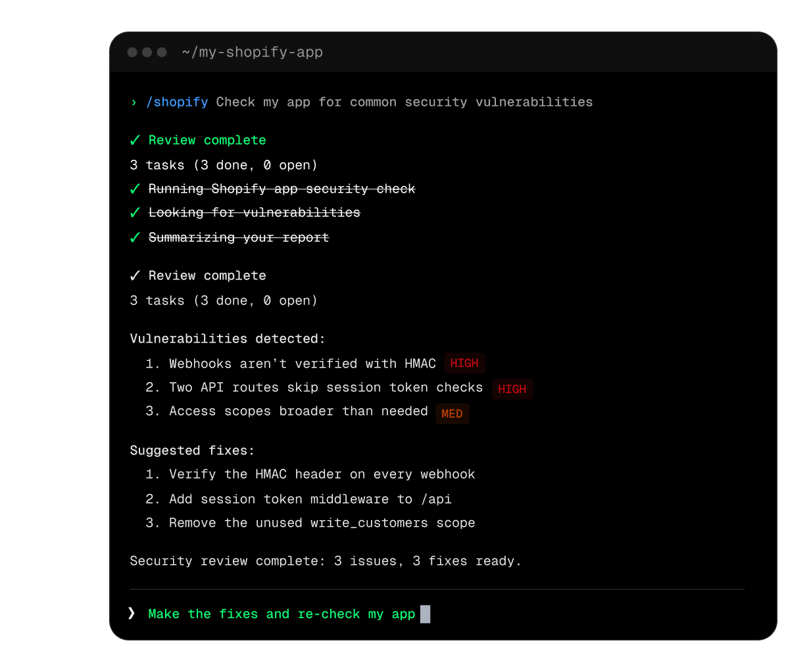Click the MED severity badge
The height and width of the screenshot is (672, 809).
[452, 414]
